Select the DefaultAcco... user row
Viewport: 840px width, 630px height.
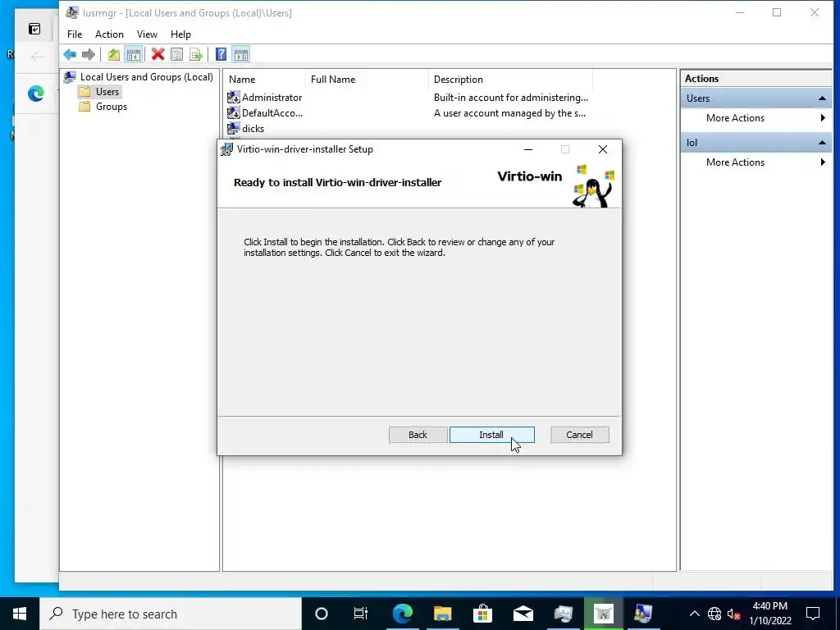[x=407, y=112]
